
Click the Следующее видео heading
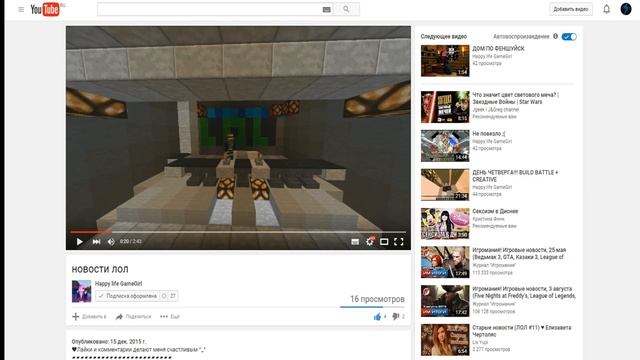point(444,36)
